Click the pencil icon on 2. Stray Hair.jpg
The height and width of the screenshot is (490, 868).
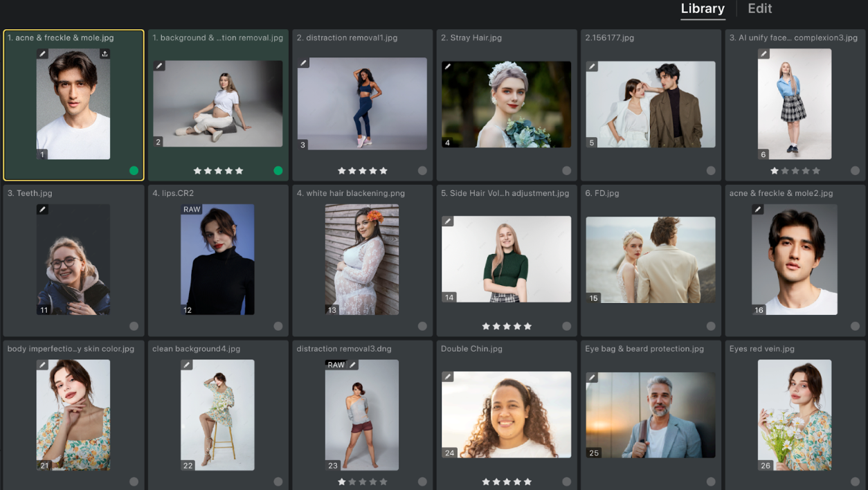446,65
